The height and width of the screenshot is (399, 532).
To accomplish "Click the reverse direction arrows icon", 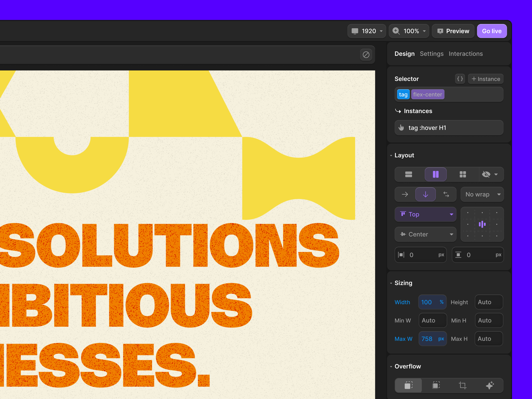I will [446, 194].
